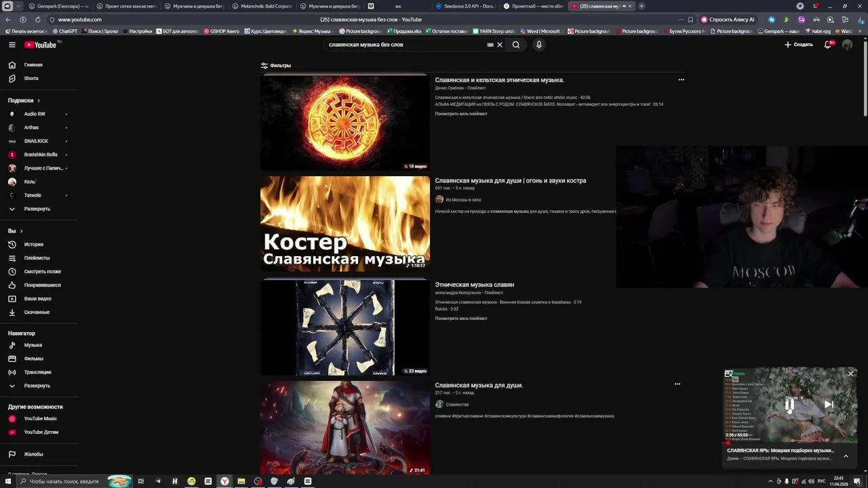Open the YouTube hamburger guide menu
The image size is (868, 488).
12,45
